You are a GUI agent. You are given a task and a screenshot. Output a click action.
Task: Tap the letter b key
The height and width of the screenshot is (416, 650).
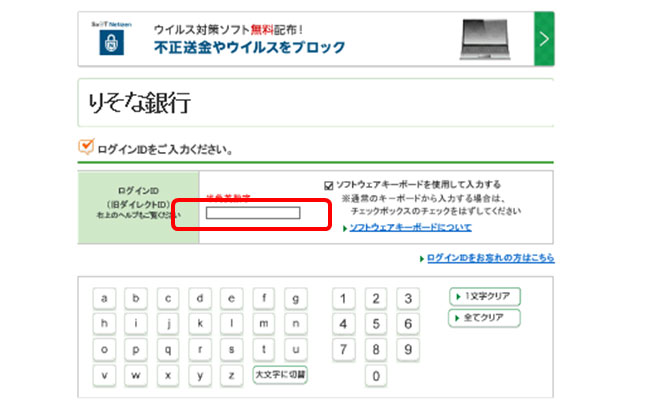[x=136, y=298]
